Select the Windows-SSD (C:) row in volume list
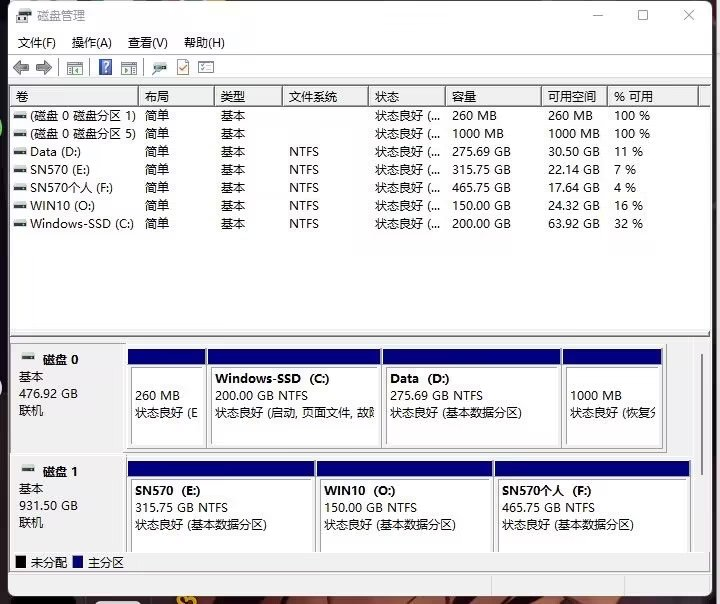The image size is (720, 604). tap(81, 224)
